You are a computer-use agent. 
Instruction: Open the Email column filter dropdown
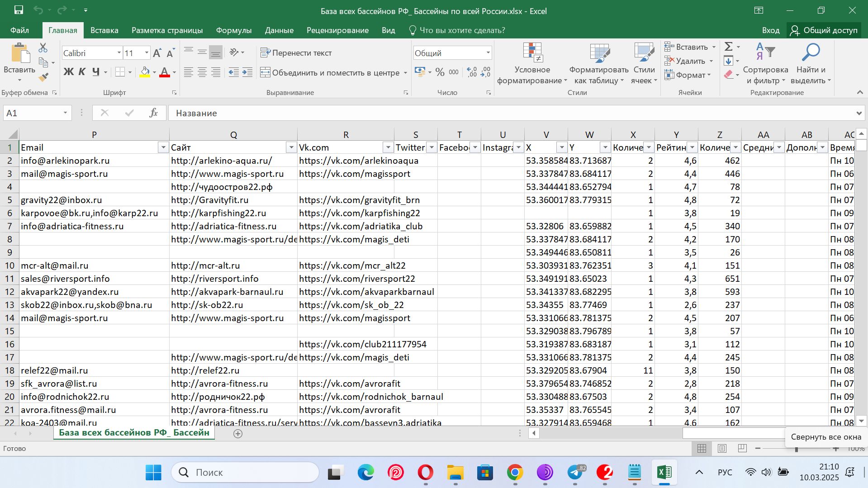point(163,147)
